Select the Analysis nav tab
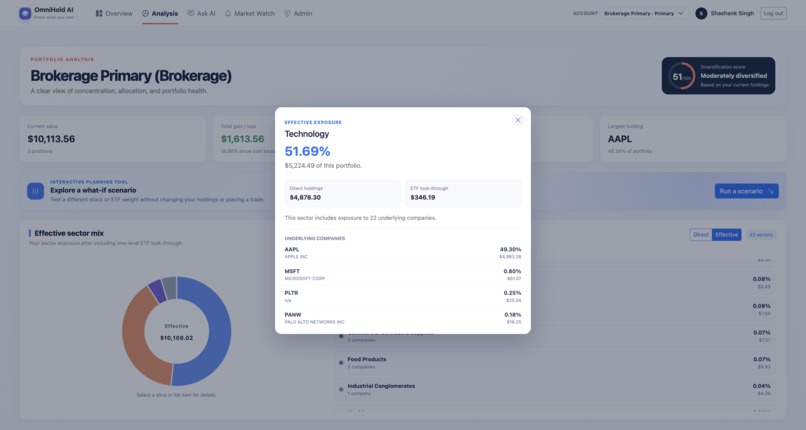Viewport: 806px width, 430px height. coord(160,13)
